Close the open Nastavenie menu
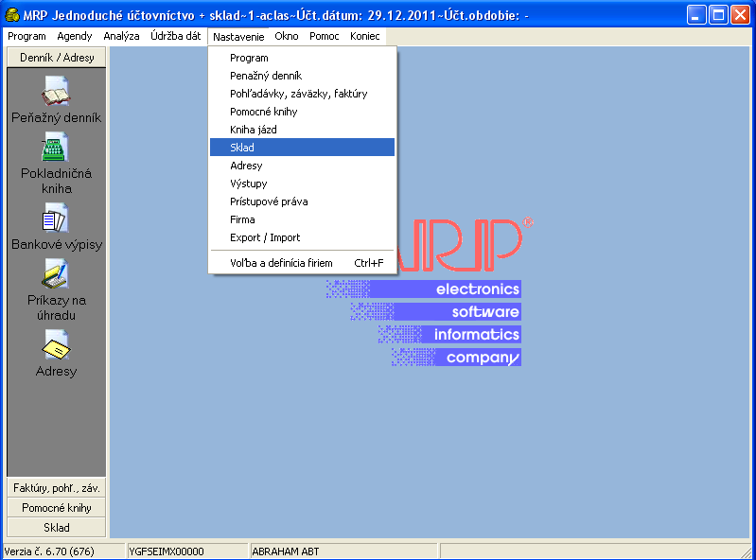The width and height of the screenshot is (756, 560). pyautogui.click(x=238, y=37)
